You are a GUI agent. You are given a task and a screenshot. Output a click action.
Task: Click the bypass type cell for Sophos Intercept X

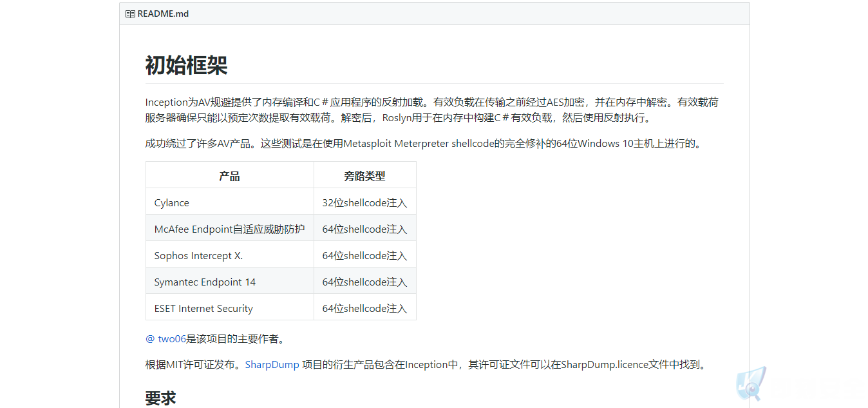point(365,255)
